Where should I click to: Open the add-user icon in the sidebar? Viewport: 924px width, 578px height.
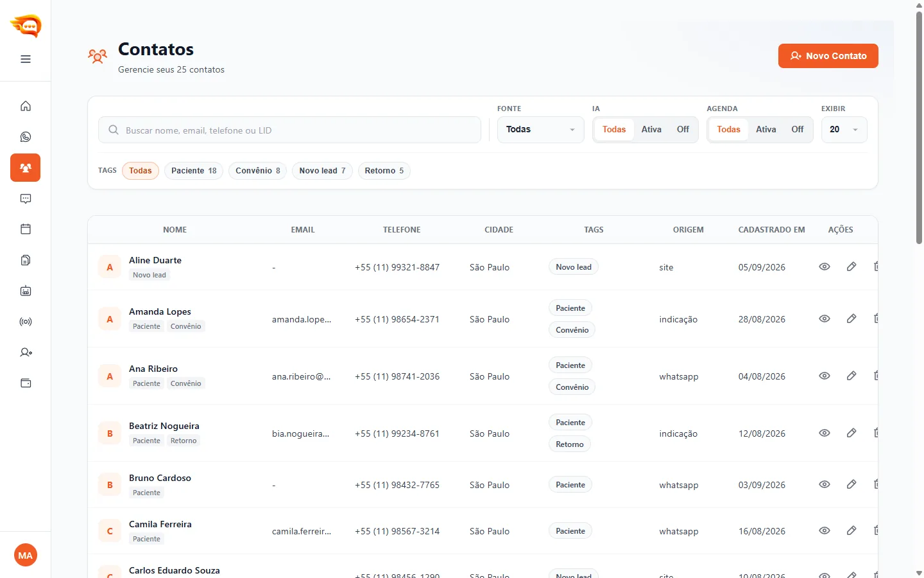[26, 353]
